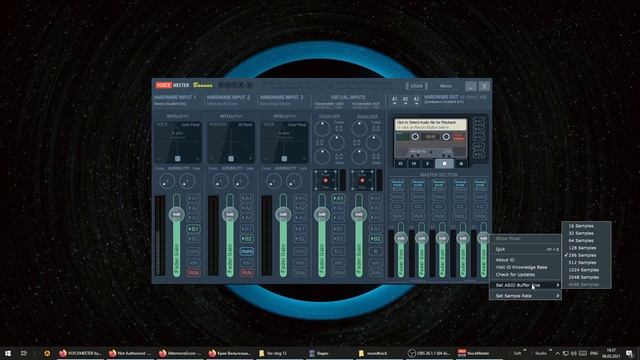Select 1024 Samples buffer size

coord(586,270)
